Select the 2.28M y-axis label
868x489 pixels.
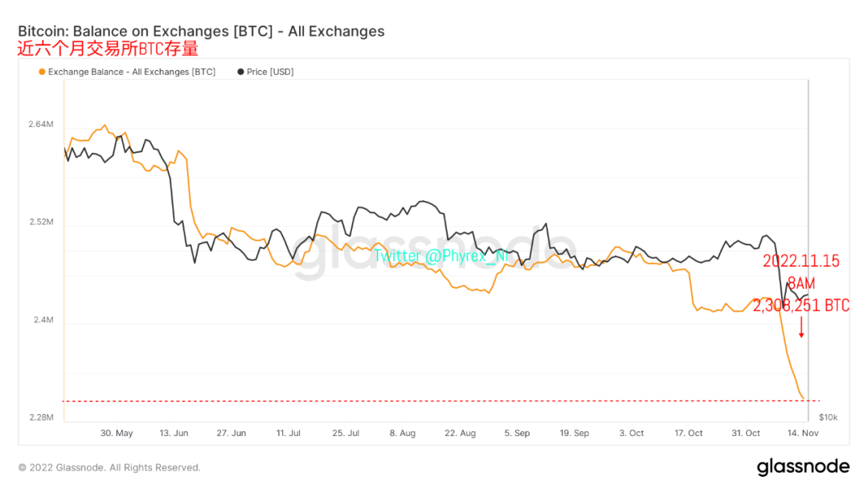pyautogui.click(x=41, y=417)
